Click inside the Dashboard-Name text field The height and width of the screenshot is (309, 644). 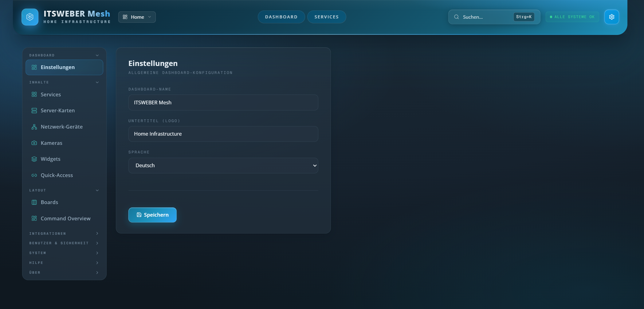(x=223, y=102)
